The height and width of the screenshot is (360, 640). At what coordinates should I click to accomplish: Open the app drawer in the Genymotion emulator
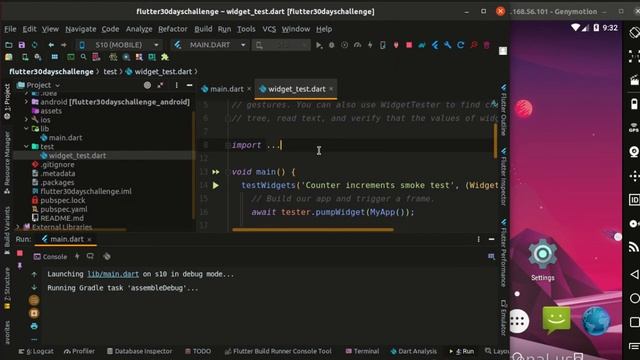[519, 321]
